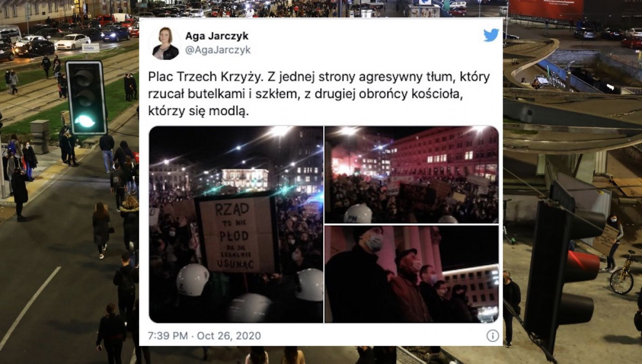Click the Twitter bird logo
This screenshot has height=364, width=642.
[x=491, y=36]
